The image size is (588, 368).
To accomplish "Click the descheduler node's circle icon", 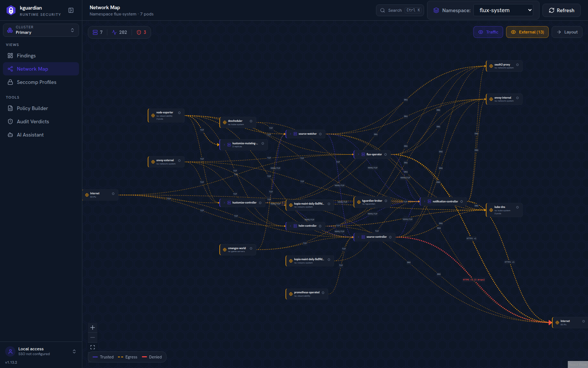I will click(x=251, y=121).
